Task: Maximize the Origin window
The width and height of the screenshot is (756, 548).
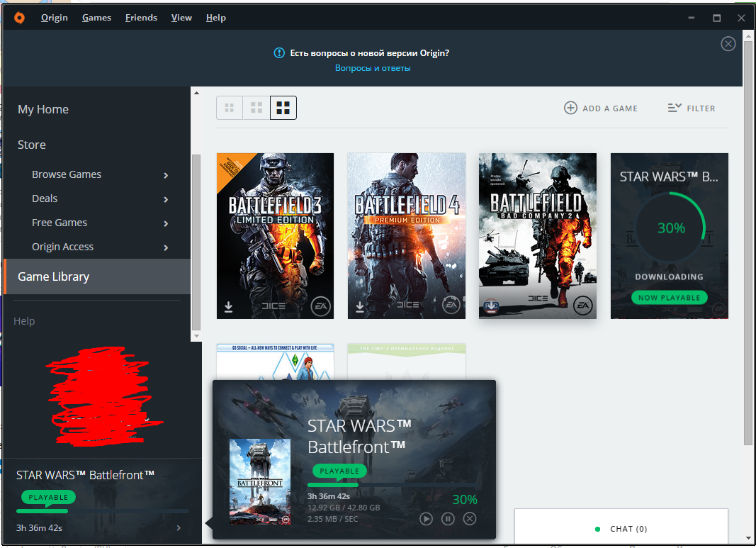Action: coord(717,18)
